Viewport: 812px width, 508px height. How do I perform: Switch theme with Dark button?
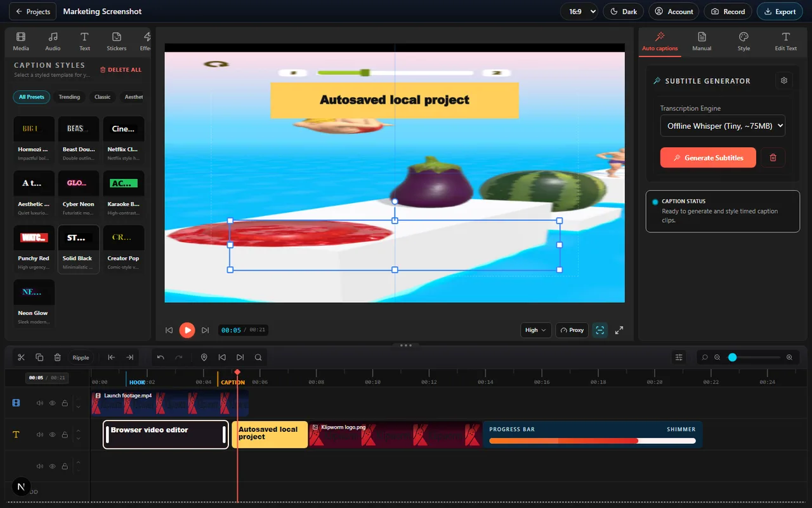coord(623,11)
